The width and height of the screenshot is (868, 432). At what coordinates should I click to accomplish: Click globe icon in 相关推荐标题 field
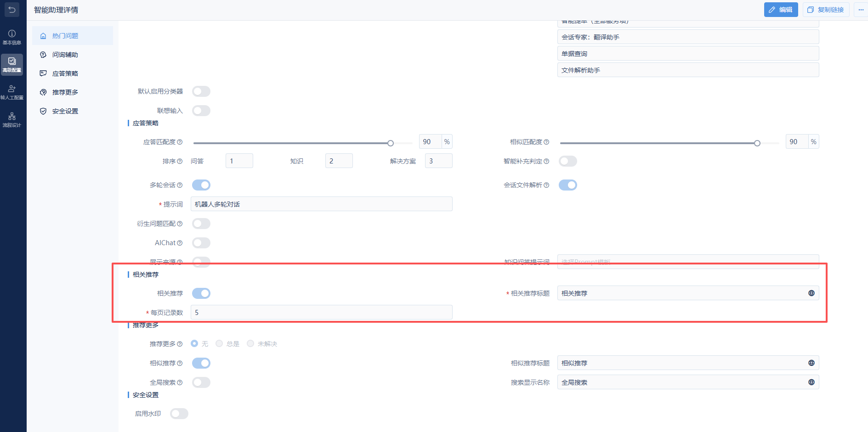811,293
